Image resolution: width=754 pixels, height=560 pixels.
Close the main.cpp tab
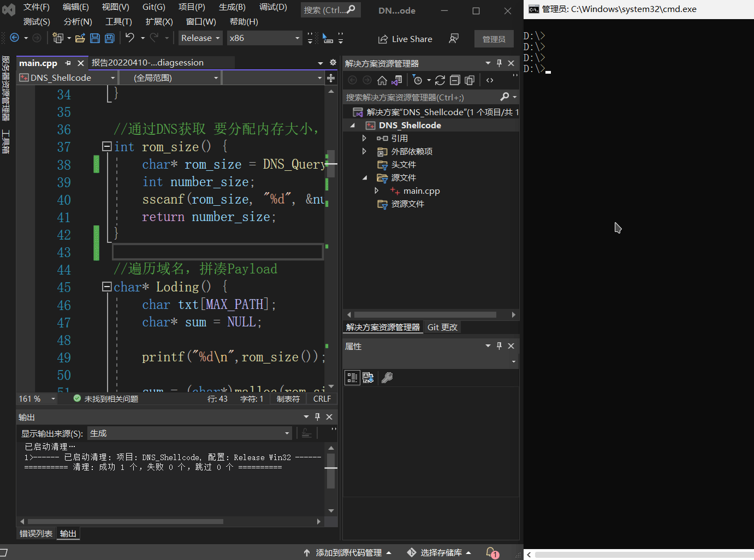point(81,63)
